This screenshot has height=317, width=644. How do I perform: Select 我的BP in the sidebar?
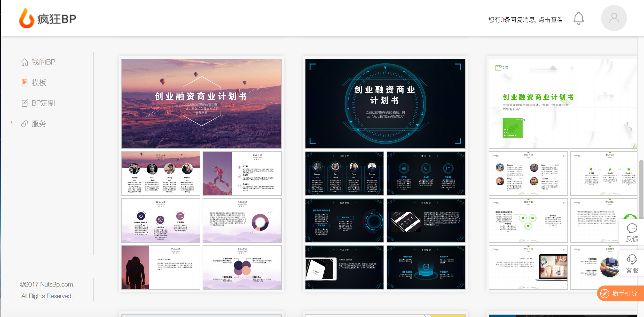43,62
